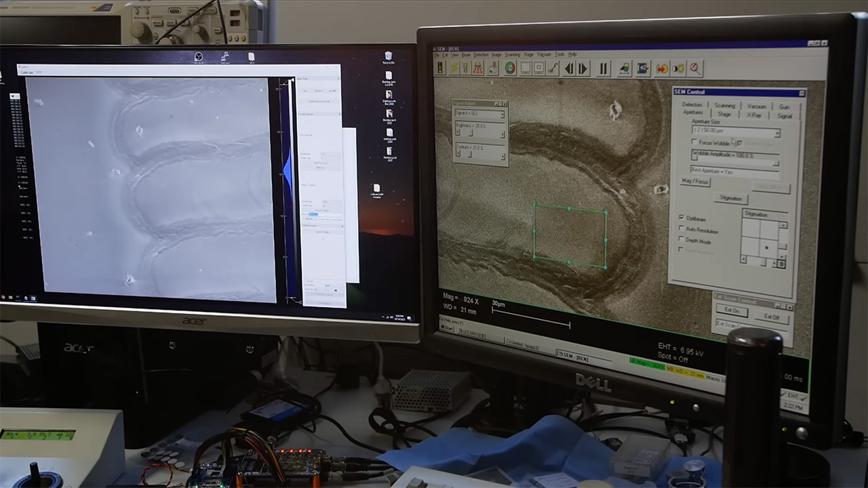The image size is (868, 488).
Task: Select the reduced raster square icon
Action: [538, 68]
